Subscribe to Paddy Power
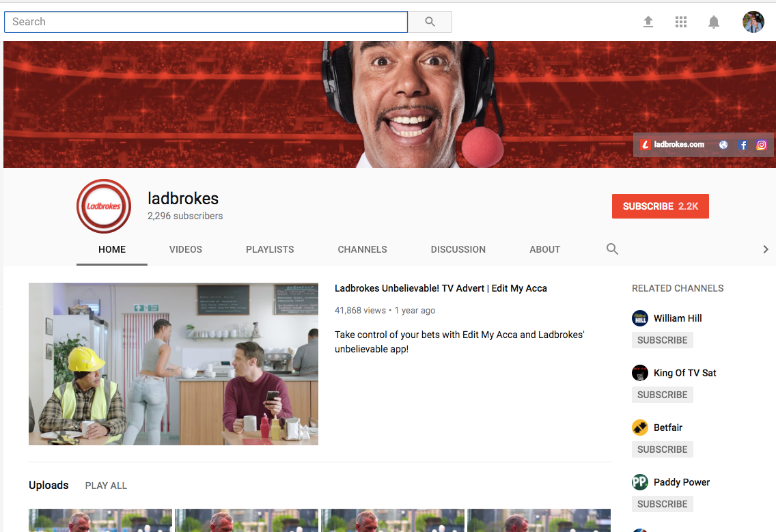The width and height of the screenshot is (776, 532). pos(662,504)
